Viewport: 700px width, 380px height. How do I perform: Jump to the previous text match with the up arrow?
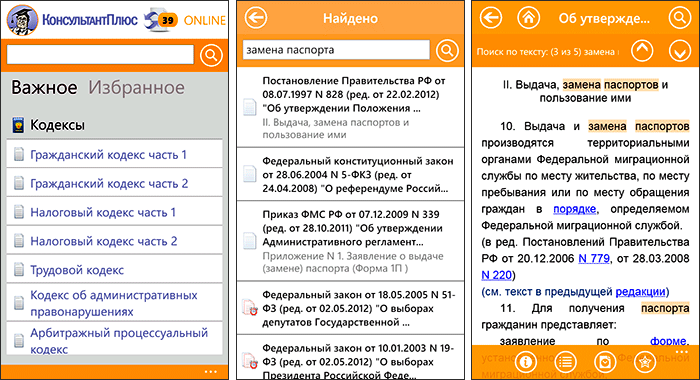(x=642, y=51)
